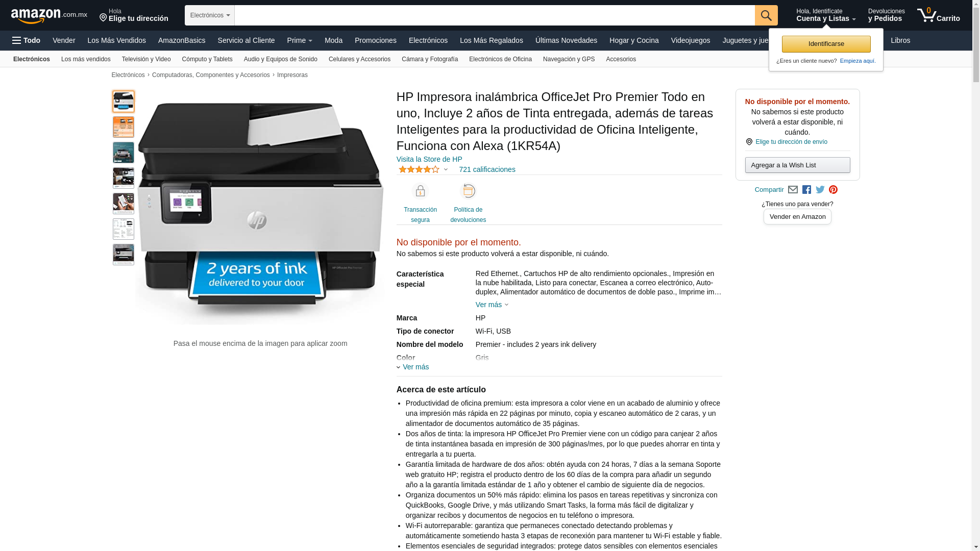Click inside the search text field

(x=495, y=15)
